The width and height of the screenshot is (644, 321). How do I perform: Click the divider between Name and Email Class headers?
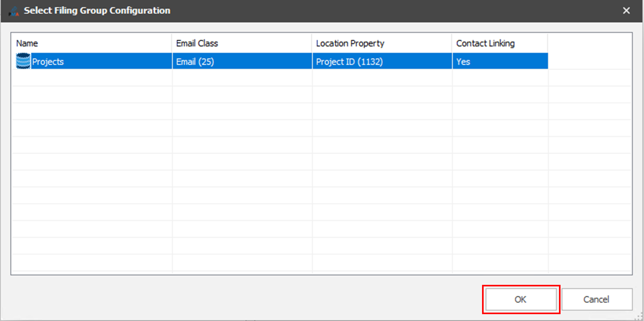coord(172,43)
